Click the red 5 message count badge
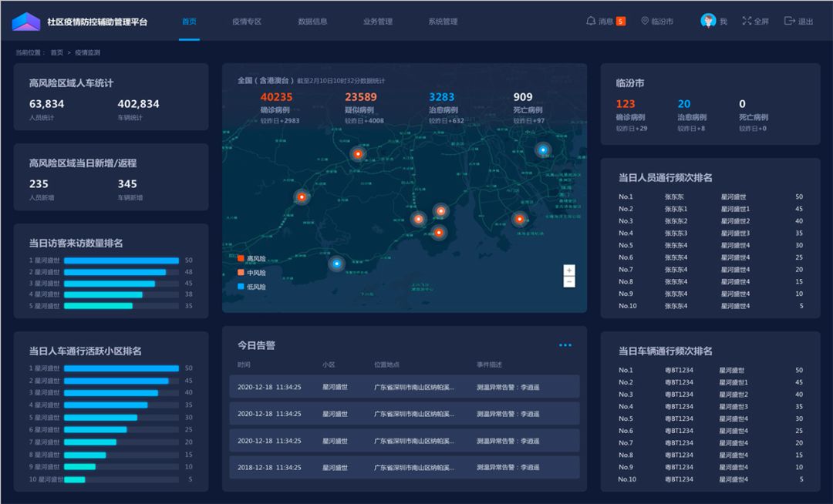 click(621, 22)
